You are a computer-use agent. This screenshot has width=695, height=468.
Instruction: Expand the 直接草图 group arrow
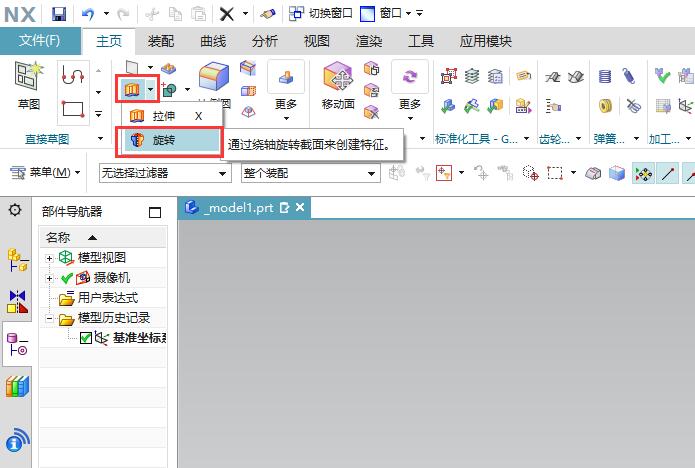[x=100, y=139]
